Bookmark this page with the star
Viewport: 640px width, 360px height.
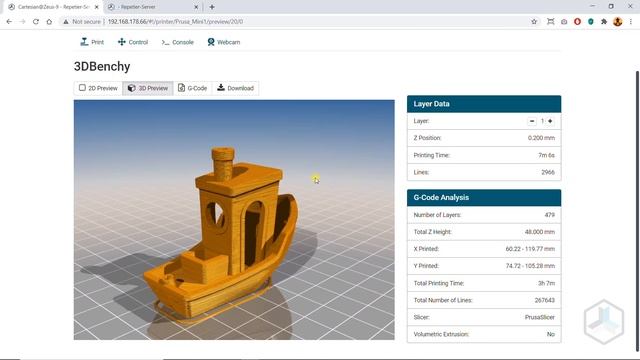[x=534, y=22]
